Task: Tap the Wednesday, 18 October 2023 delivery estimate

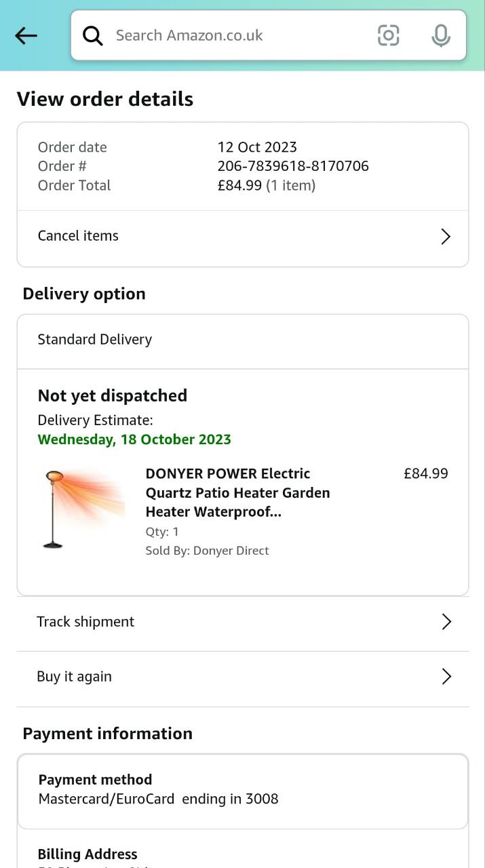Action: coord(134,439)
